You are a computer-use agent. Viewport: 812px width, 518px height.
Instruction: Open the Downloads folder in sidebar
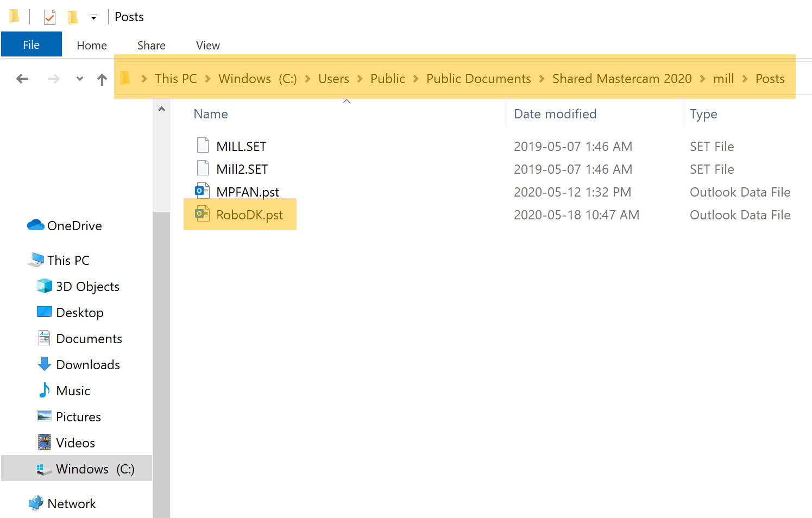87,365
